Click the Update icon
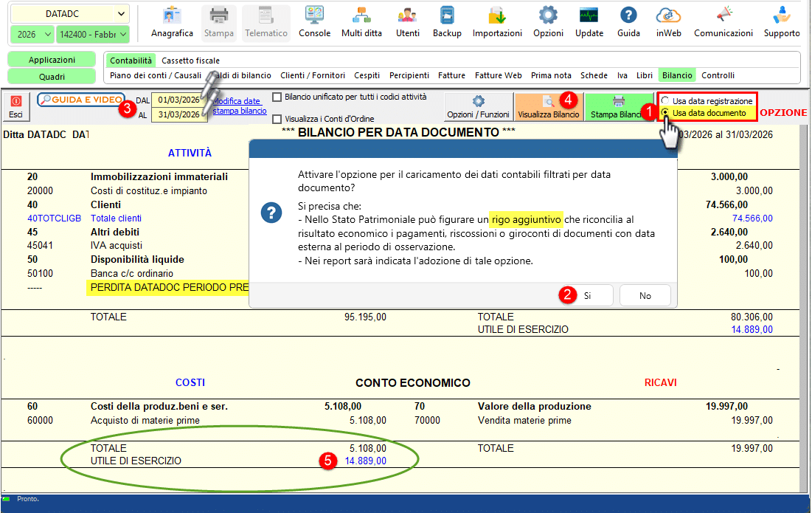This screenshot has height=513, width=812. (589, 22)
